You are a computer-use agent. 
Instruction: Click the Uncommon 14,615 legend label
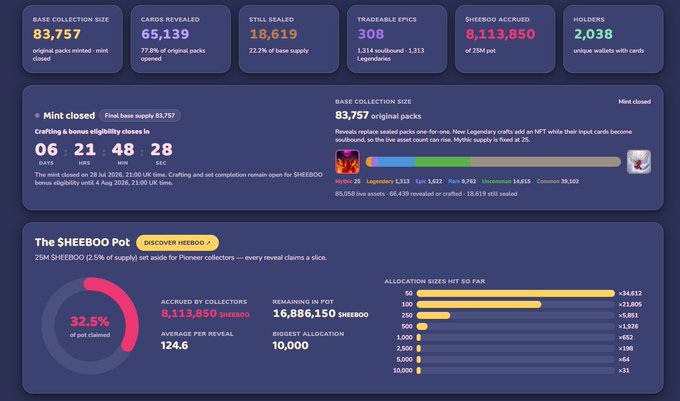tap(506, 182)
